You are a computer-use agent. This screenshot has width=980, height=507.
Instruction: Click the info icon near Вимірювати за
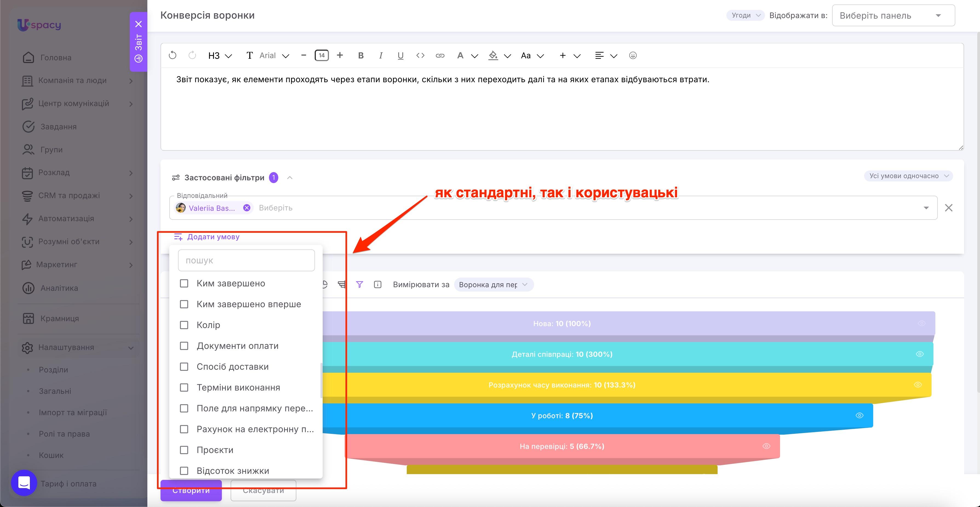tap(377, 284)
